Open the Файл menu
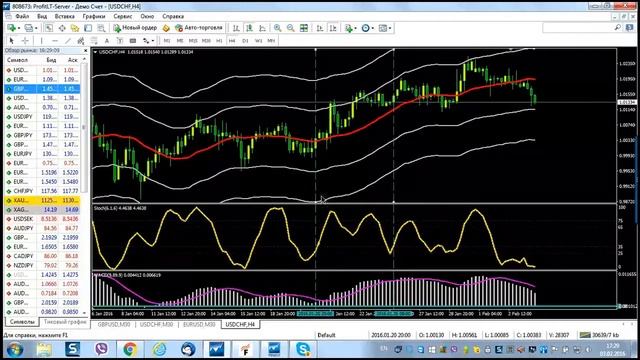640x360 pixels. (22, 16)
